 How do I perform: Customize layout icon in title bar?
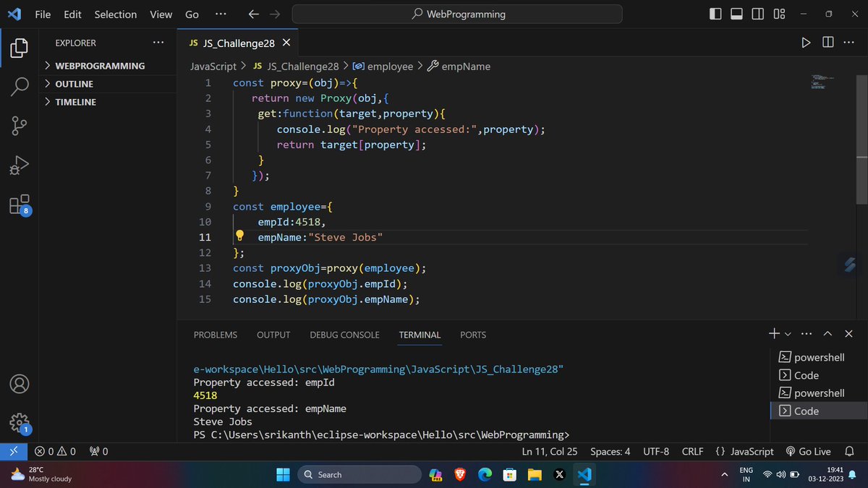[779, 14]
